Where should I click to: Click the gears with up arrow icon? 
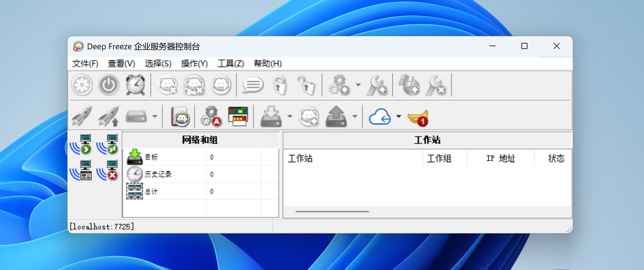pos(339,85)
